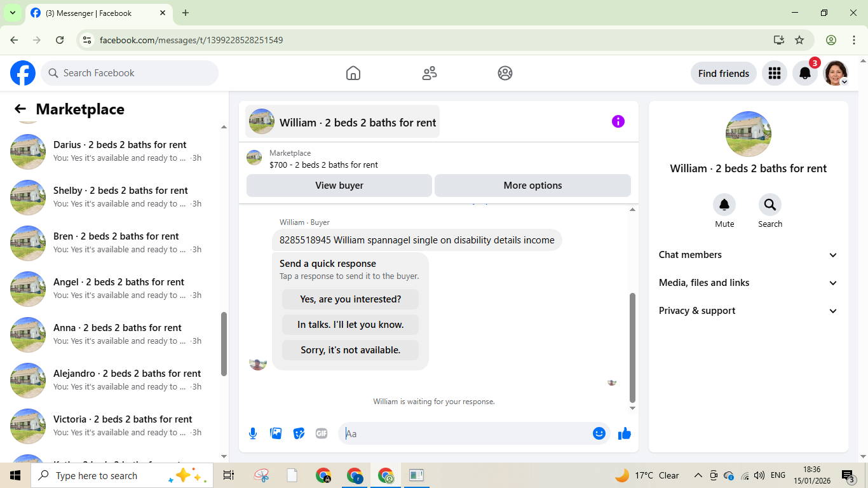Send quick response Sorry, it's not available.
This screenshot has width=868, height=488.
[351, 350]
